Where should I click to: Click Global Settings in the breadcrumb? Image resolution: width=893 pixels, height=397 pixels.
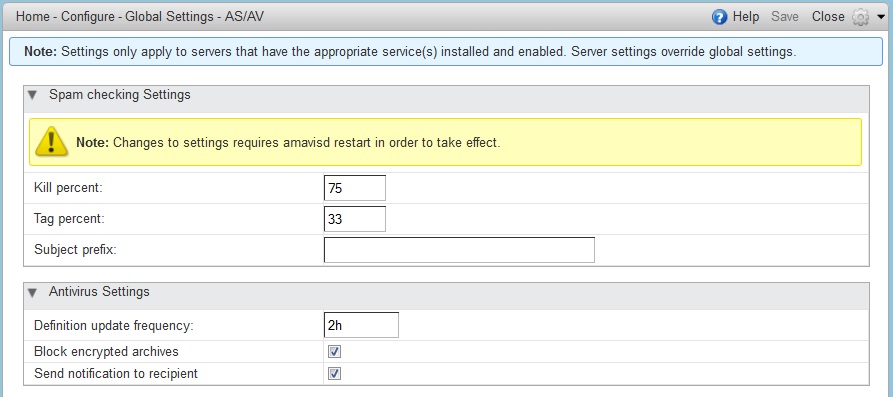(169, 17)
